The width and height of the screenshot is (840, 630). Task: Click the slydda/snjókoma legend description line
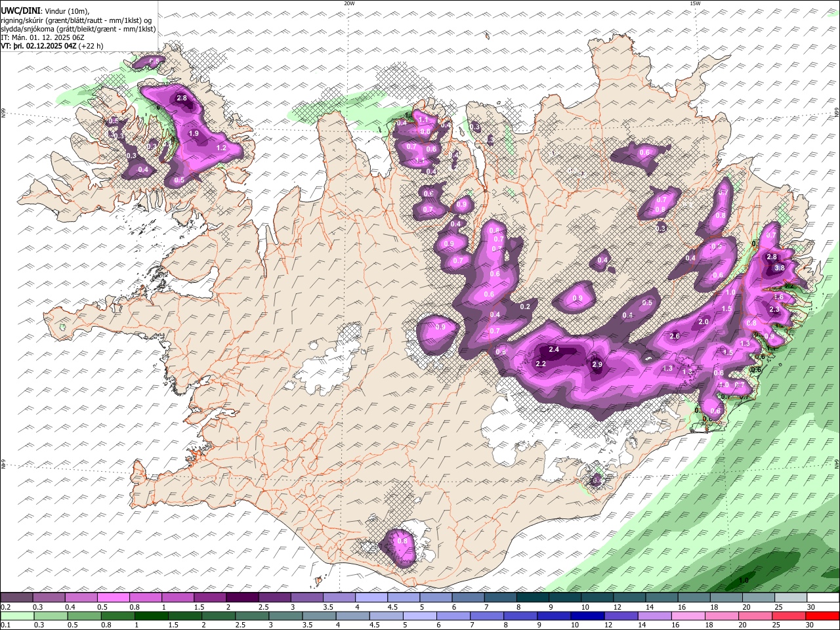78,29
